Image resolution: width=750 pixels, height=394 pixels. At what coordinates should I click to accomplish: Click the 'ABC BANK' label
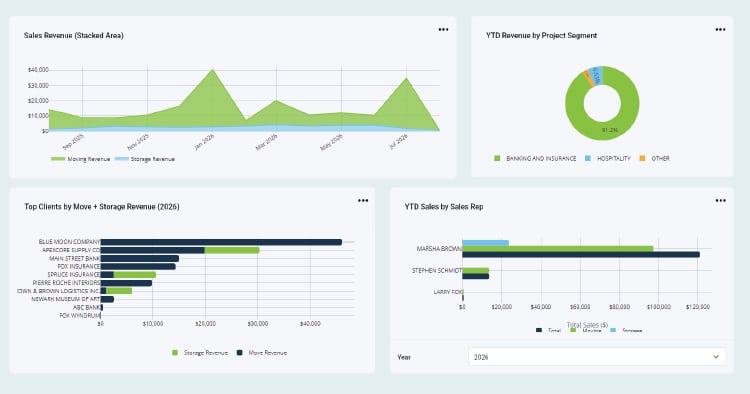[87, 307]
